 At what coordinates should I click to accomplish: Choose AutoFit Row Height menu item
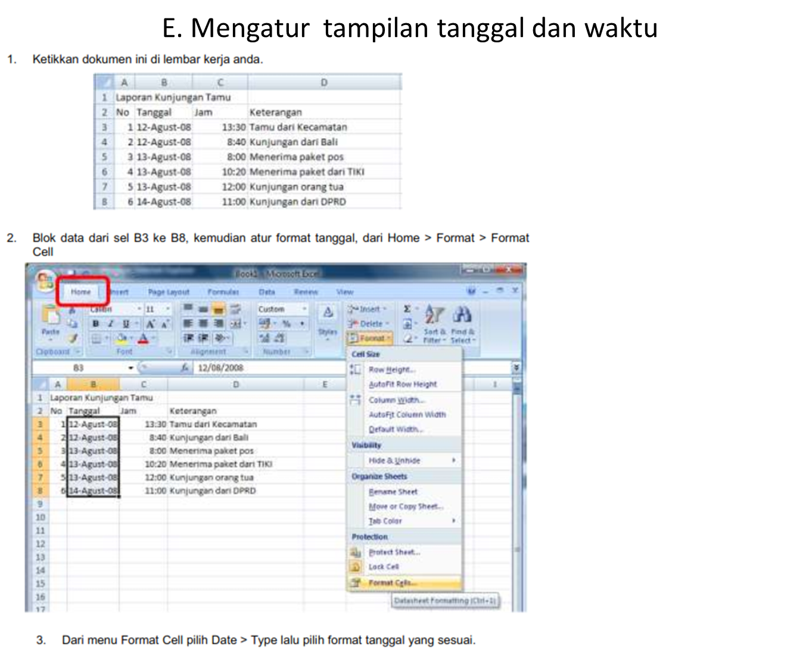pyautogui.click(x=405, y=384)
